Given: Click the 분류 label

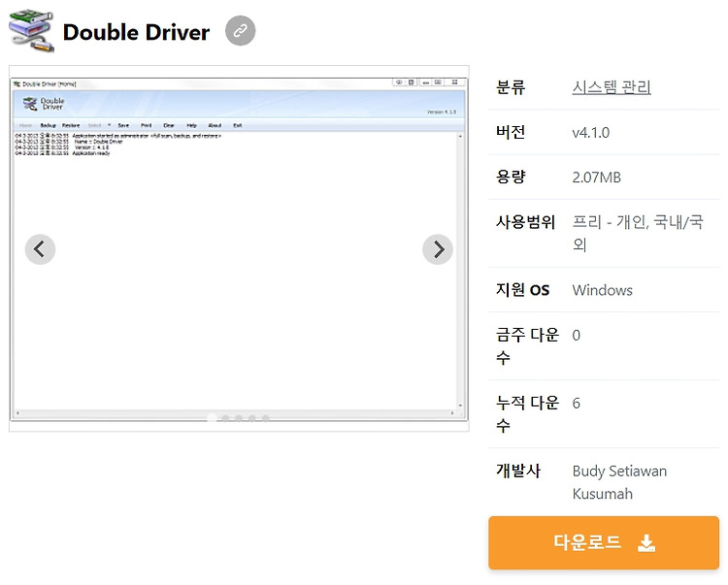Looking at the screenshot, I should [x=511, y=86].
